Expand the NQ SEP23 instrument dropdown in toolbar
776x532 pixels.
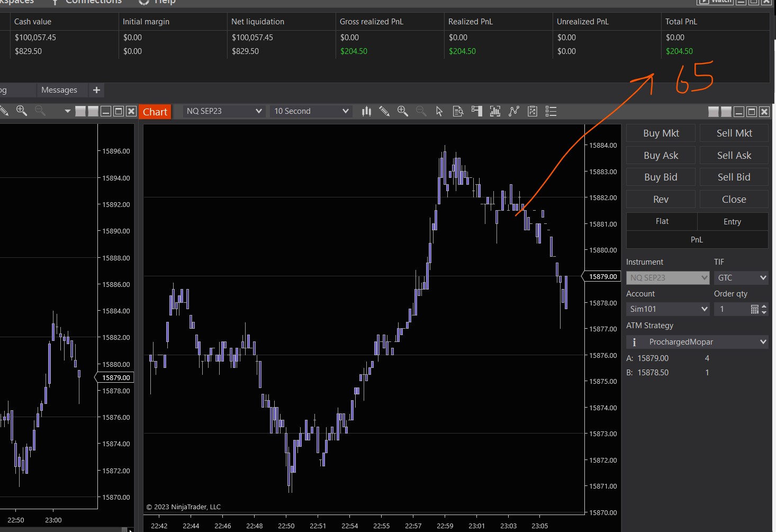coord(258,111)
